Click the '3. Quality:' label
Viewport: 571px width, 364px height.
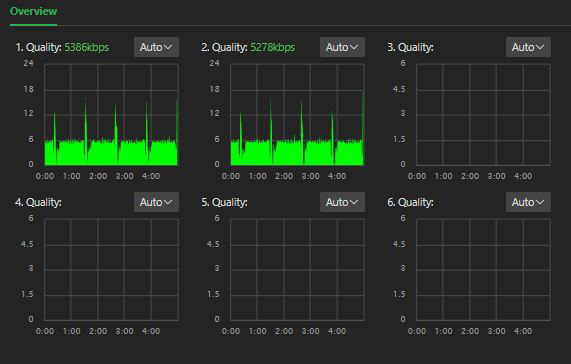410,47
